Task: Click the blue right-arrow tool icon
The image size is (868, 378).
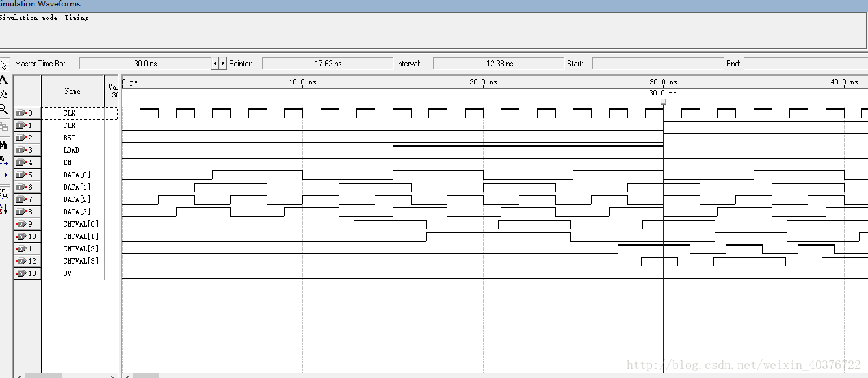Action: 4,175
